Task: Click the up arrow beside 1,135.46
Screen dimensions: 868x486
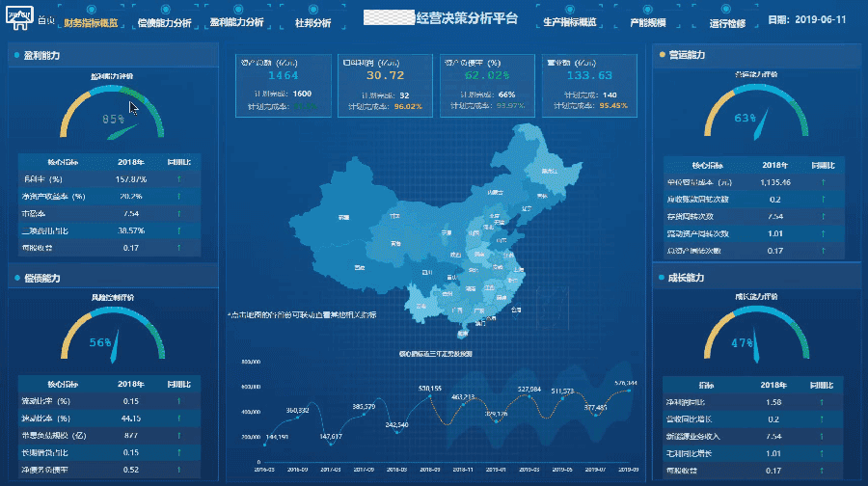Action: [824, 182]
